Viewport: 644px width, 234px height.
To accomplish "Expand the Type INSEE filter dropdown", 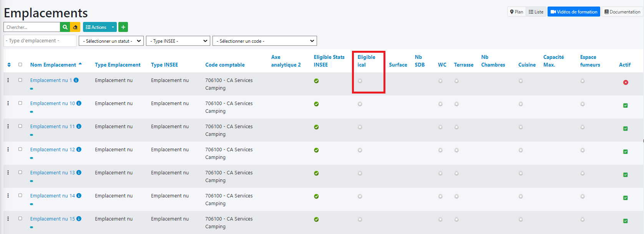I will click(178, 41).
